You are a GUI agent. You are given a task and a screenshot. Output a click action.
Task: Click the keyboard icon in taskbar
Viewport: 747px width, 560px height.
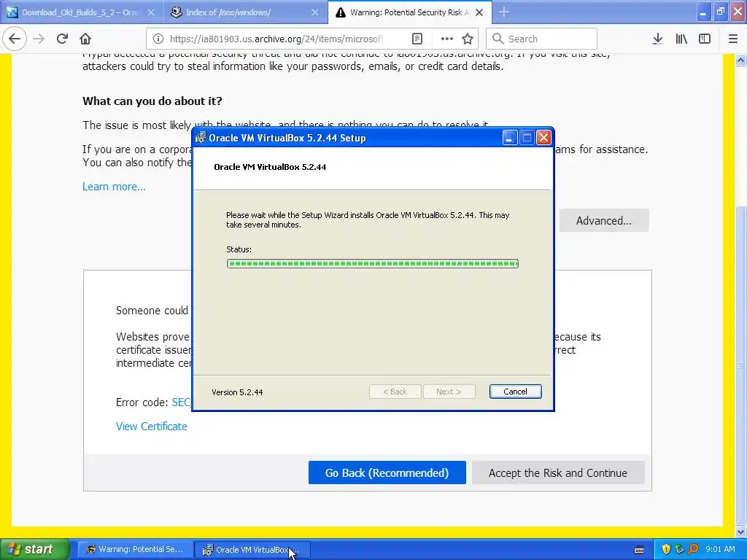(x=639, y=550)
